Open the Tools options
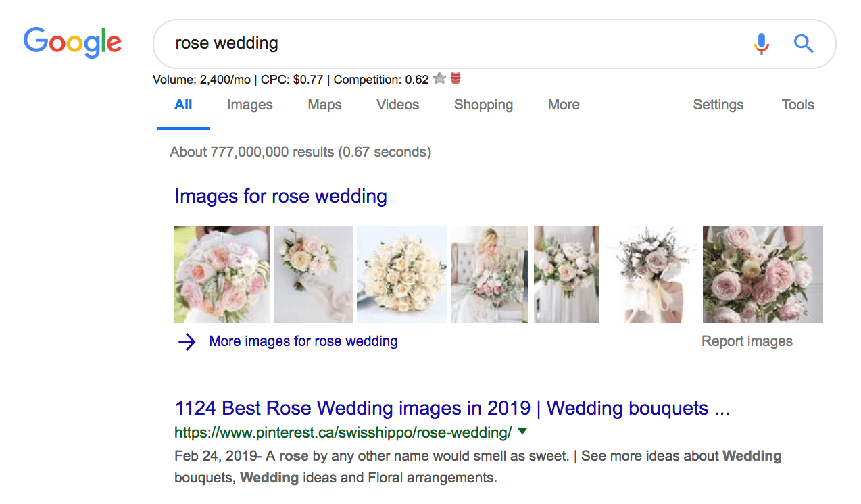The image size is (861, 504). (x=797, y=105)
